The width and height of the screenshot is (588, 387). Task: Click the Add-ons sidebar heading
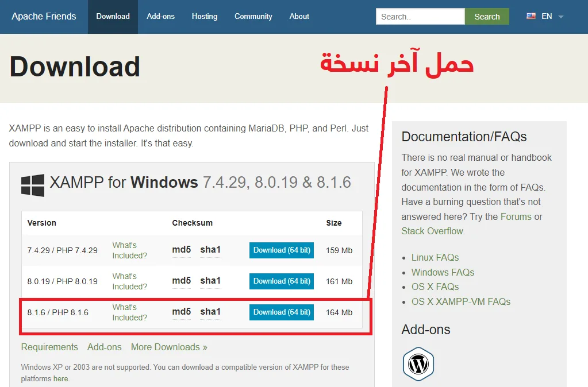click(x=426, y=330)
